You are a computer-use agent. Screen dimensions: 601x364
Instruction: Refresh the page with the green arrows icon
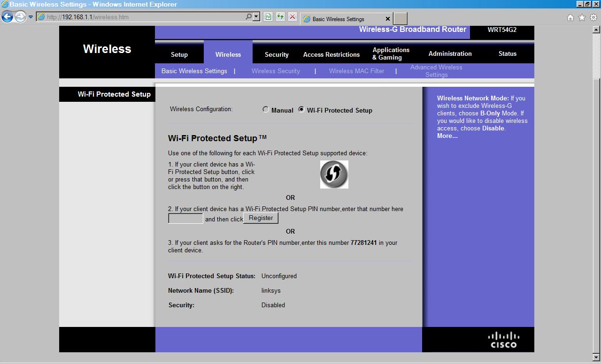280,17
